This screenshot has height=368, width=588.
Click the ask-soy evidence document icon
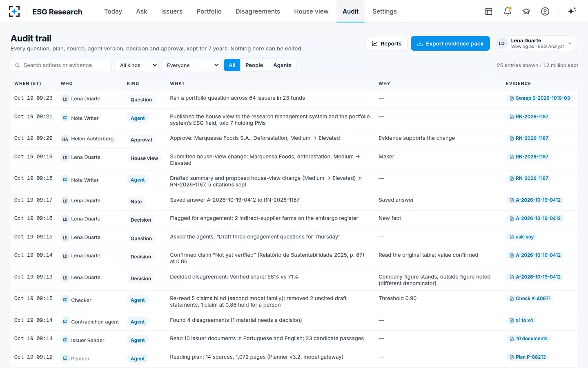click(x=512, y=237)
